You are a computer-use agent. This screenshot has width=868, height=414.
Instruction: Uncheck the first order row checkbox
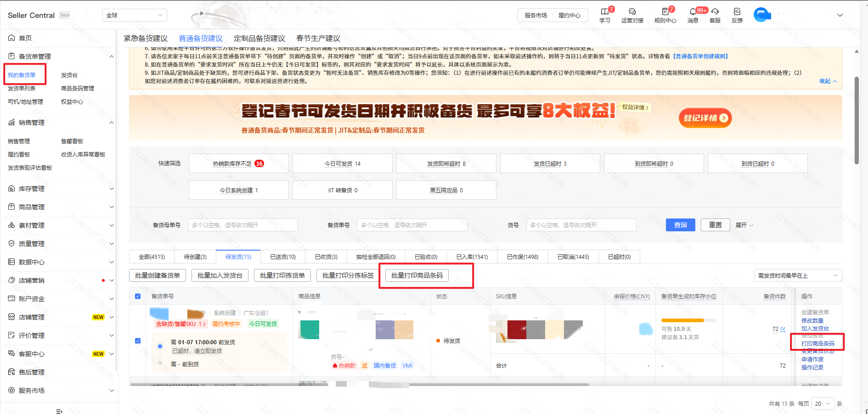pos(138,341)
